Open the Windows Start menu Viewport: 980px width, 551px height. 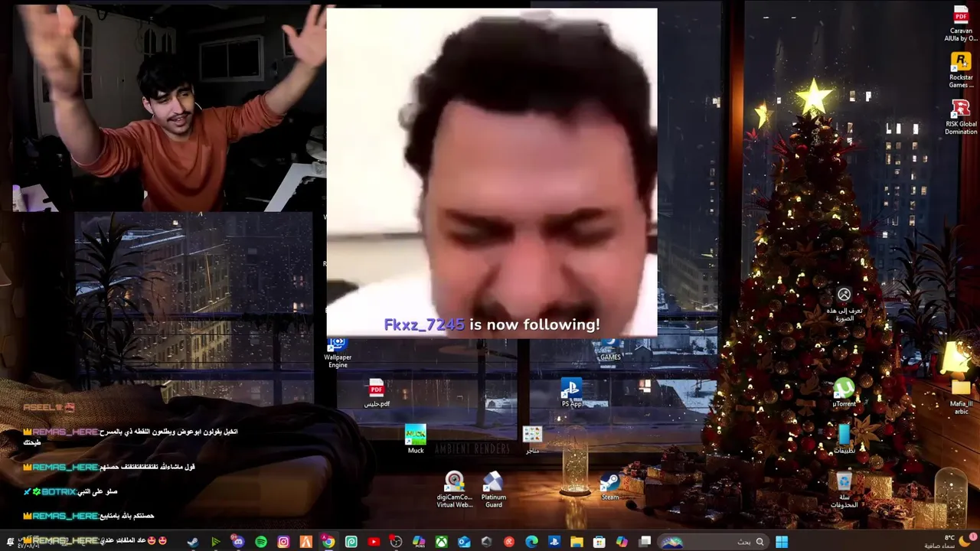[782, 542]
